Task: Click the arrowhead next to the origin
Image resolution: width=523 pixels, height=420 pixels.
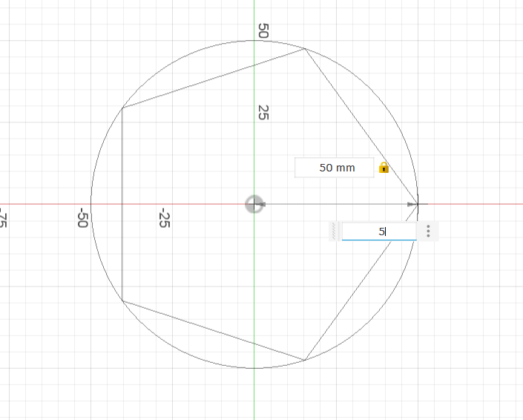Action: [263, 204]
